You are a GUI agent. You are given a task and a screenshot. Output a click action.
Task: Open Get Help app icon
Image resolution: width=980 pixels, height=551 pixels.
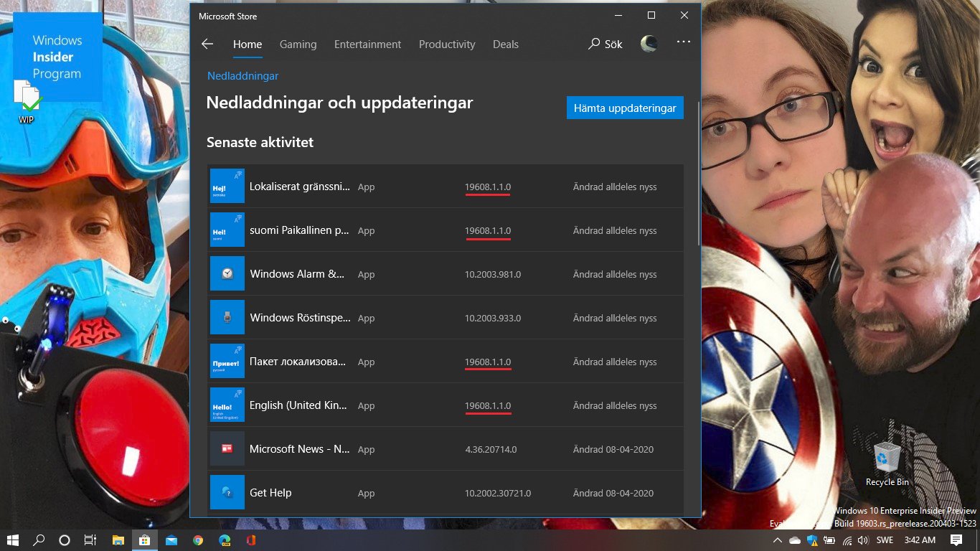(x=227, y=493)
